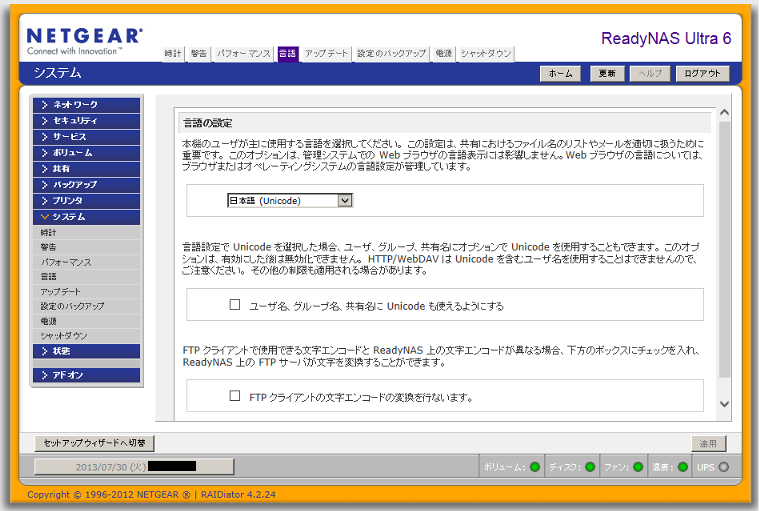Collapse the システム menu section
Image resolution: width=761 pixels, height=511 pixels.
coord(86,217)
